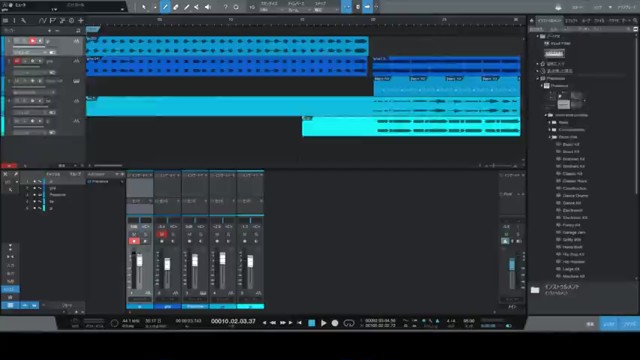Toggle Loop in the transport bar

click(x=349, y=323)
